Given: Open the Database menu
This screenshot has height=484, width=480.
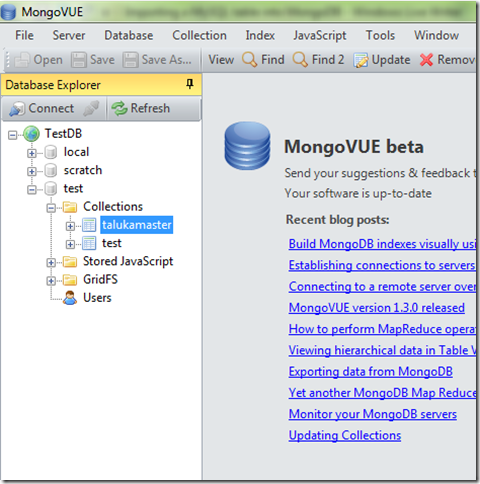Looking at the screenshot, I should click(129, 35).
